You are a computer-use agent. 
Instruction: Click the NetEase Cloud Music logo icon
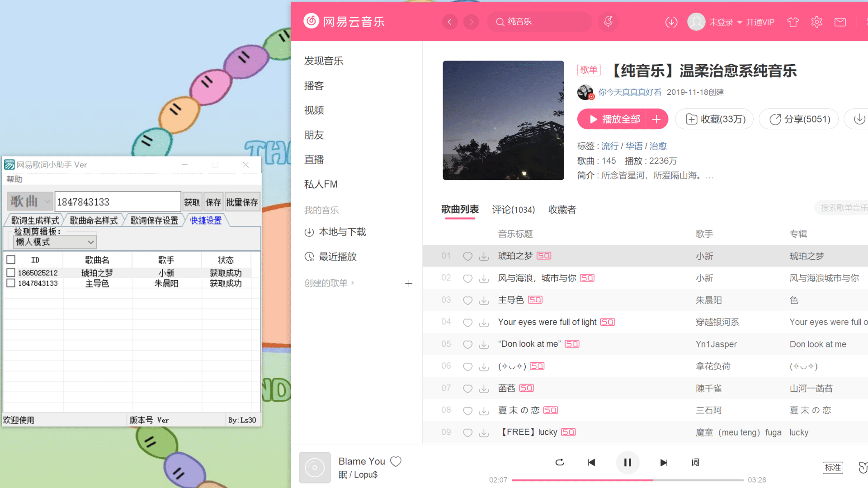pyautogui.click(x=311, y=21)
